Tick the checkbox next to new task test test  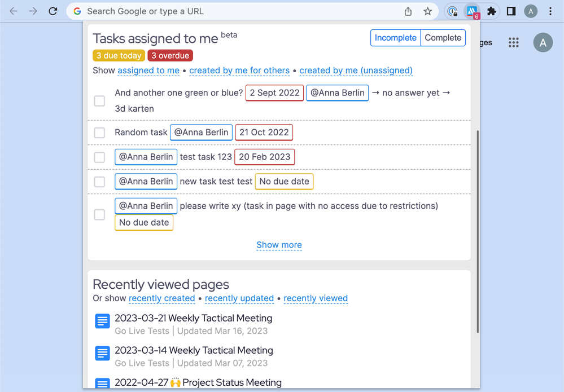99,181
